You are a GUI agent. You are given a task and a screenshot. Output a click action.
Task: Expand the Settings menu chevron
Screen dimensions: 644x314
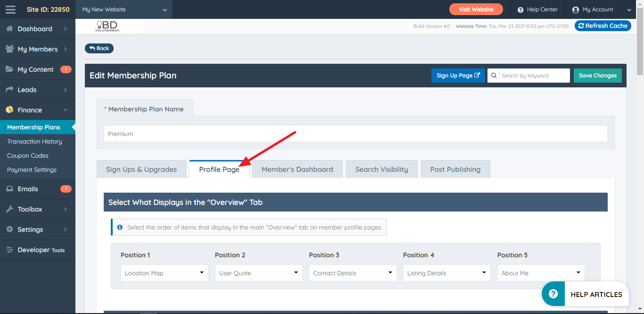[66, 229]
